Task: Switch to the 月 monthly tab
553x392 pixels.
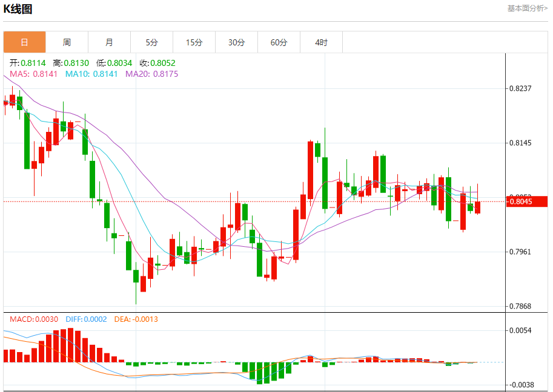Action: point(110,42)
